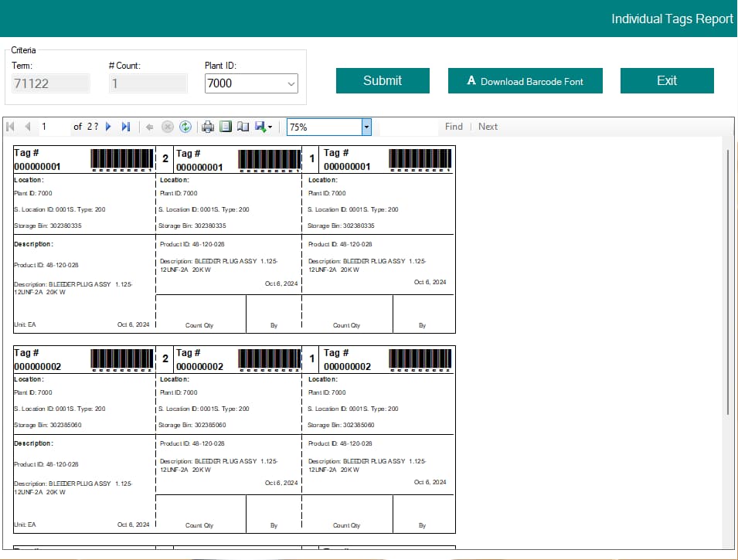Click the Find link in toolbar
This screenshot has height=560, width=738.
(454, 127)
